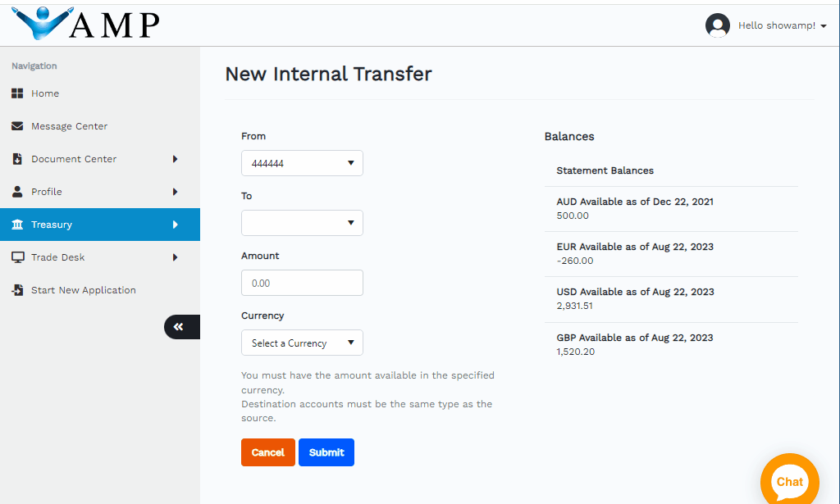Click the Trade Desk monitor icon
The width and height of the screenshot is (840, 504).
click(x=17, y=257)
